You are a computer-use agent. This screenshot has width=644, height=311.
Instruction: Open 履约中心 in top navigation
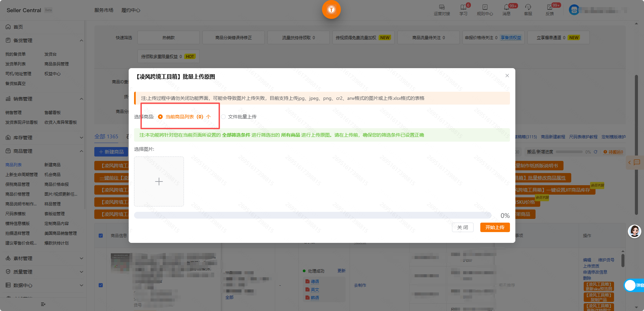pyautogui.click(x=131, y=10)
